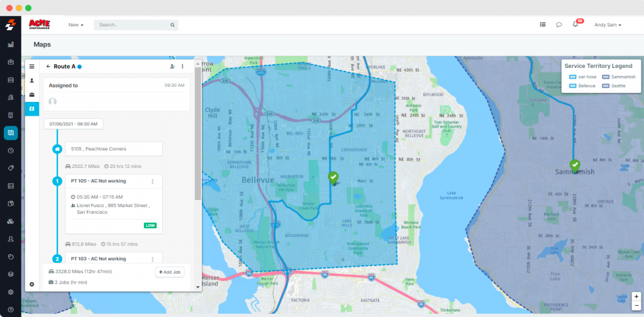This screenshot has width=644, height=317.
Task: Open the dashboard chart icon in sidebar
Action: [x=11, y=45]
